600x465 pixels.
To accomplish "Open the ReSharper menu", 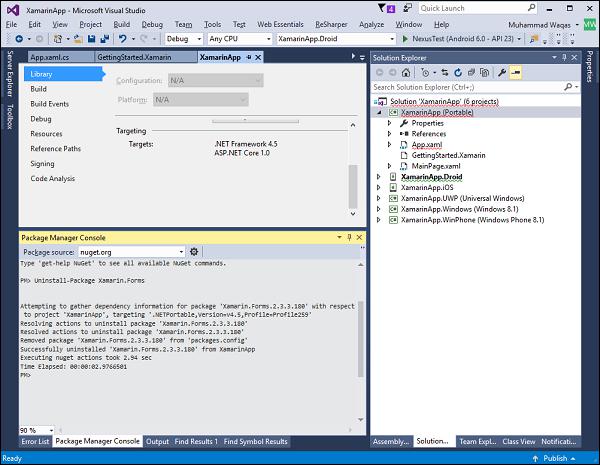I will click(x=331, y=24).
